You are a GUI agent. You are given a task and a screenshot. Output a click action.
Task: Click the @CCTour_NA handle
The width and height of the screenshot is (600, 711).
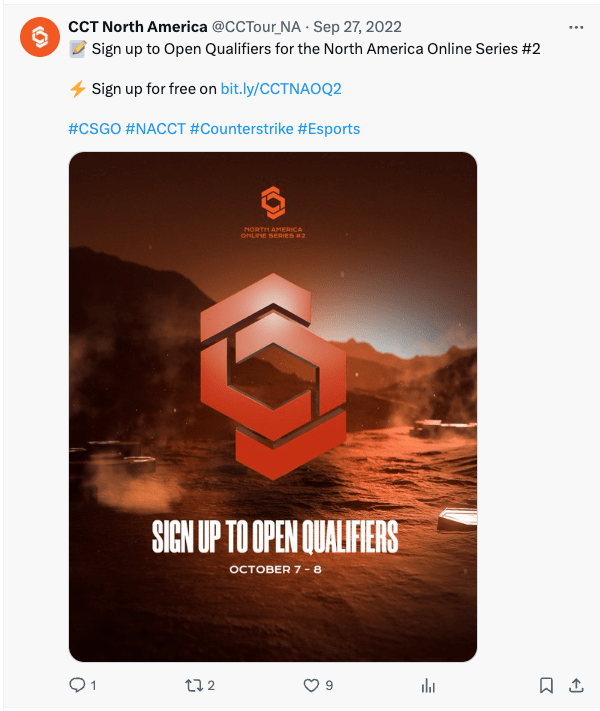[x=256, y=27]
